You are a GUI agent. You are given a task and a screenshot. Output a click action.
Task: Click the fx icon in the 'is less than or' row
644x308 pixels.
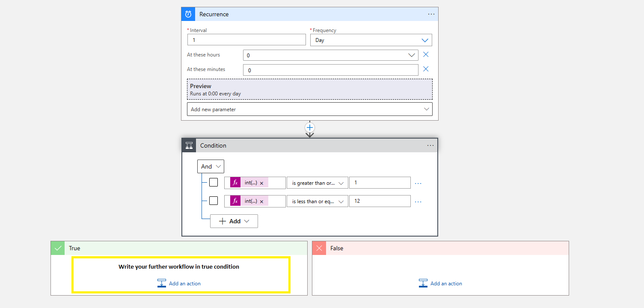coord(235,201)
